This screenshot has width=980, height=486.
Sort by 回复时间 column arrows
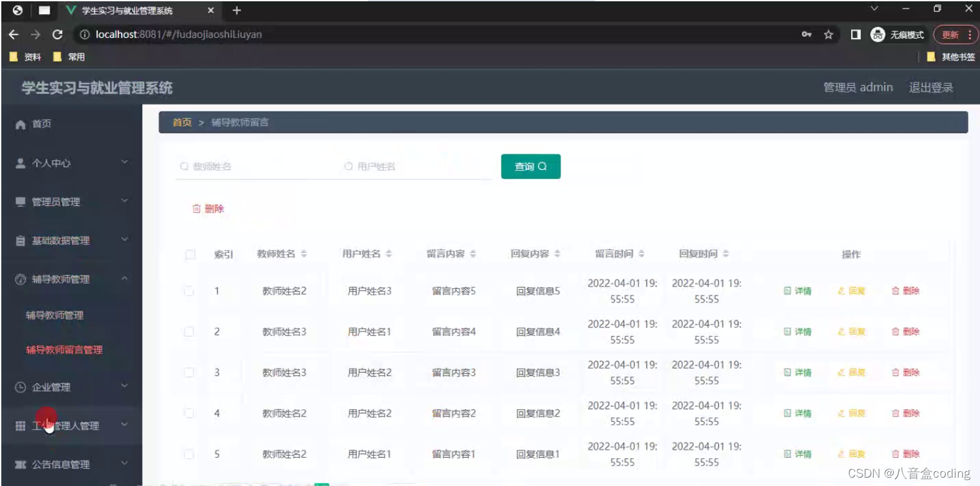click(725, 254)
